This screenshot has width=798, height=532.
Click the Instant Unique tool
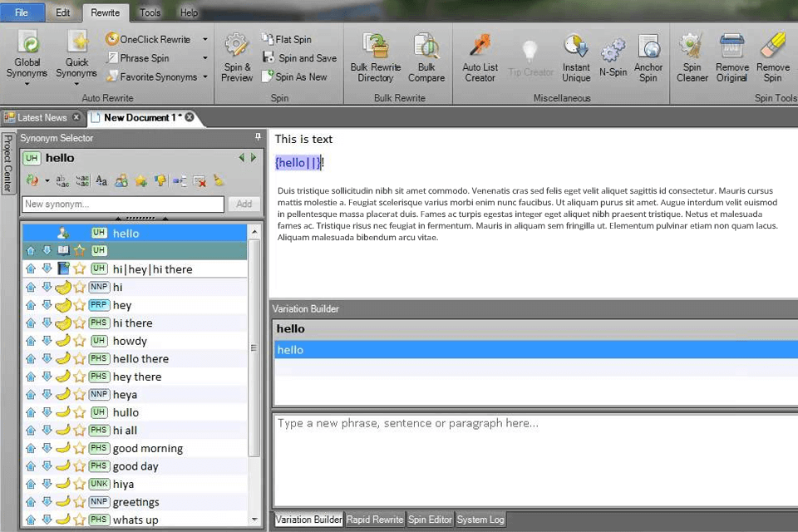point(576,57)
